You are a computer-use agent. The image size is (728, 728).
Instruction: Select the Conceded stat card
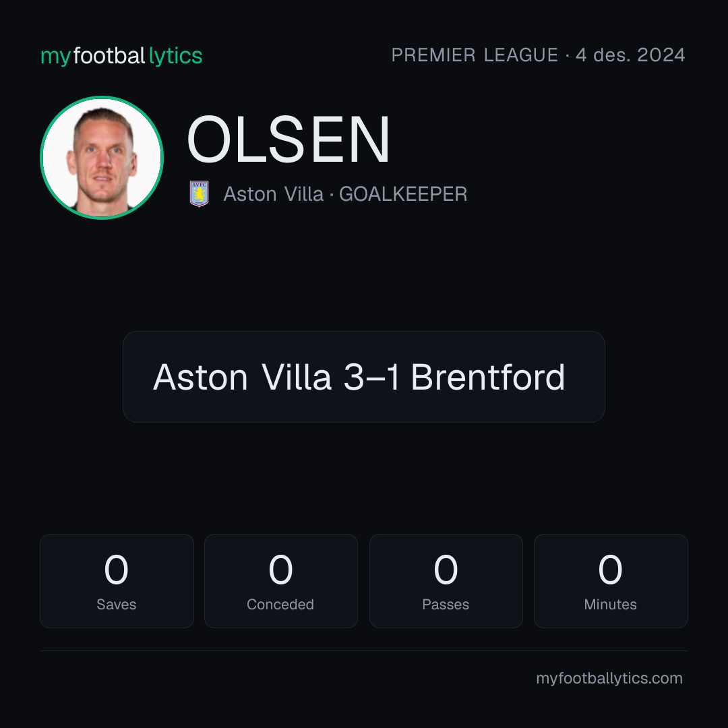(x=281, y=581)
